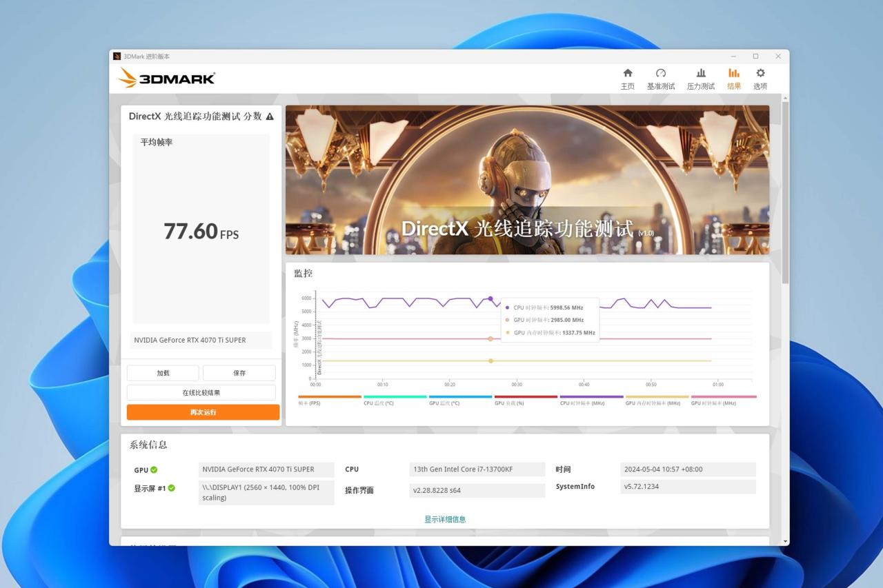The width and height of the screenshot is (883, 588).
Task: Click the 2024-05-04 10:57 time value
Action: 688,469
